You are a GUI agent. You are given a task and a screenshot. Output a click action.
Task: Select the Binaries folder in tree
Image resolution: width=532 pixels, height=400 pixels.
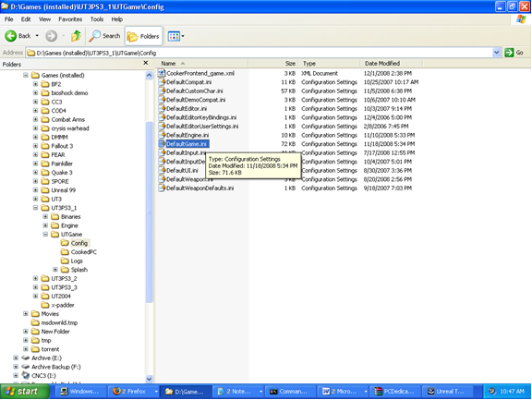pyautogui.click(x=66, y=216)
